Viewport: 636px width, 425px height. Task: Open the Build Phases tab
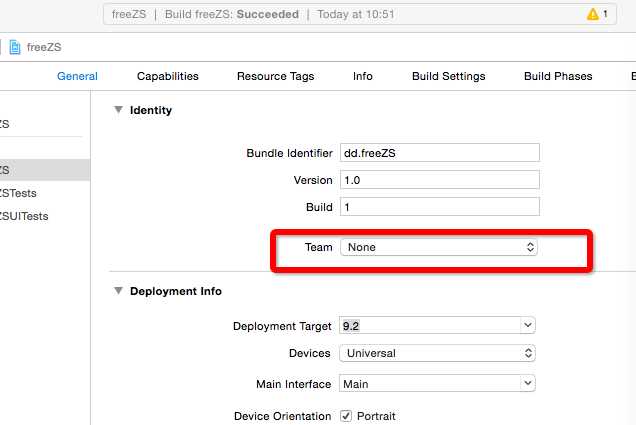pyautogui.click(x=558, y=76)
